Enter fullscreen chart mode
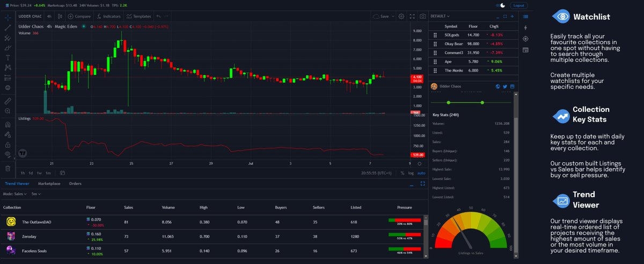644x264 pixels. 412,16
